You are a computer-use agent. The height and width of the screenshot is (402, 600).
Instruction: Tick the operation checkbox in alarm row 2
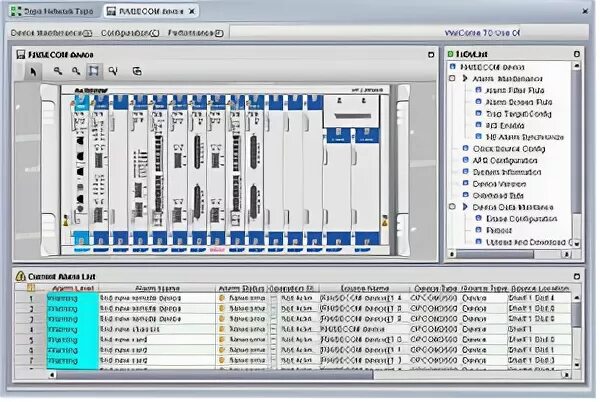click(274, 309)
